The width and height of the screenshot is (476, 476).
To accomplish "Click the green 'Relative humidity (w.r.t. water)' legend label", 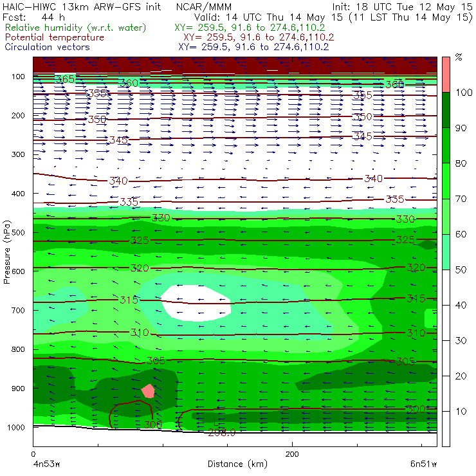I will (x=76, y=28).
